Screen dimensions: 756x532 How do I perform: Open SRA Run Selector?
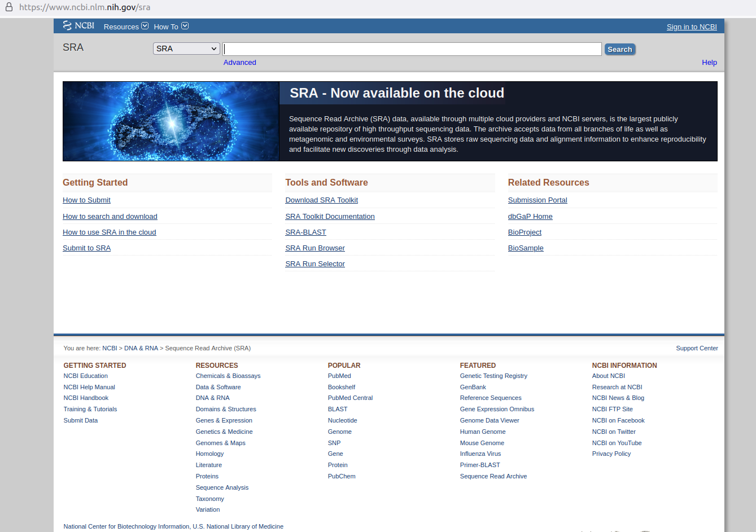[315, 264]
